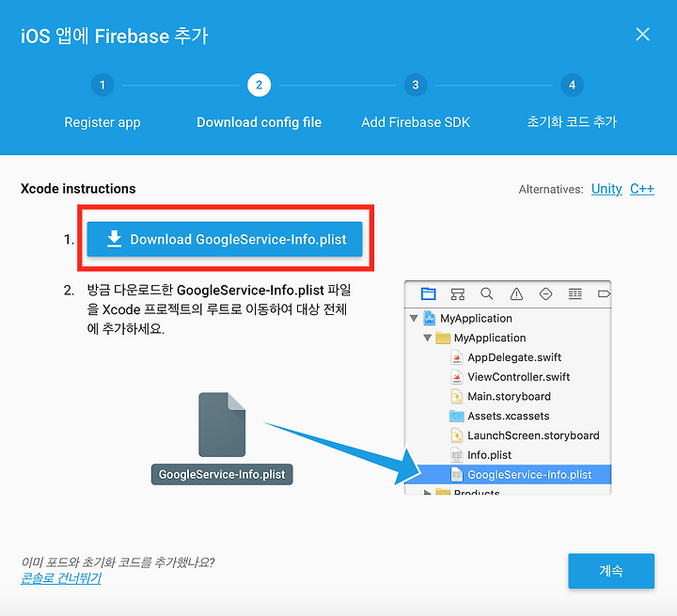The image size is (677, 616).
Task: Select Info.plist in the file tree
Action: coord(489,455)
